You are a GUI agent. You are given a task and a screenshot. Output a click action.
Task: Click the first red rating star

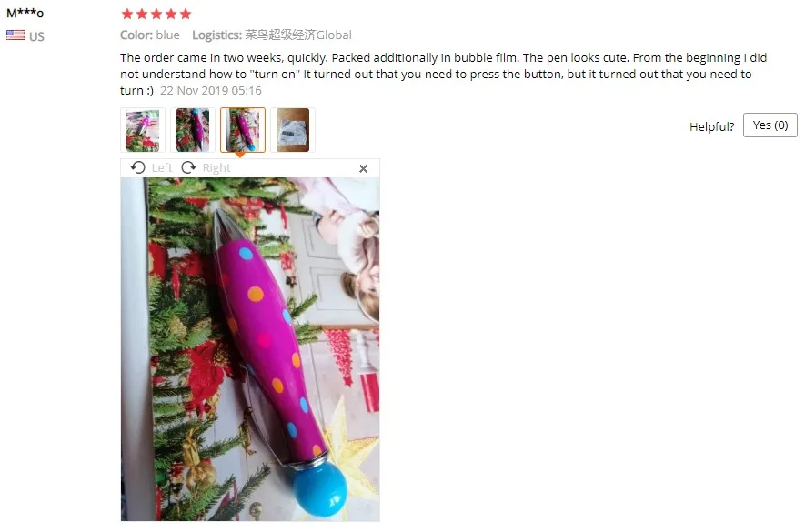click(127, 14)
